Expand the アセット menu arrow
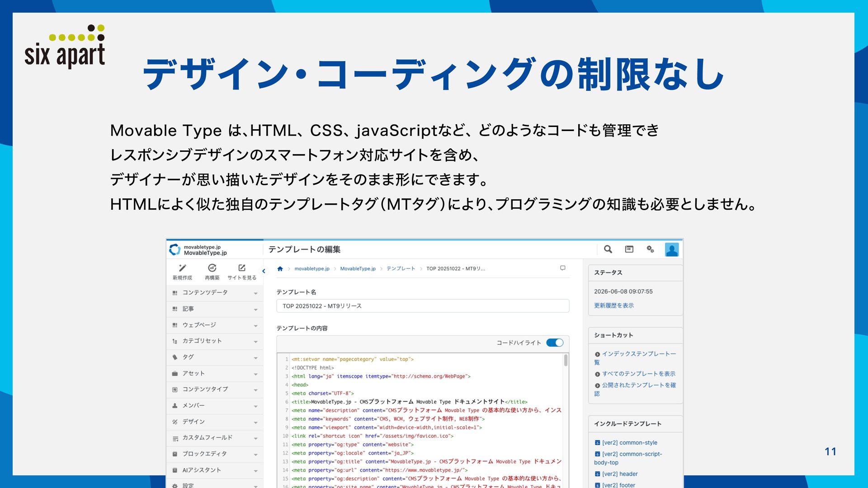 point(256,375)
